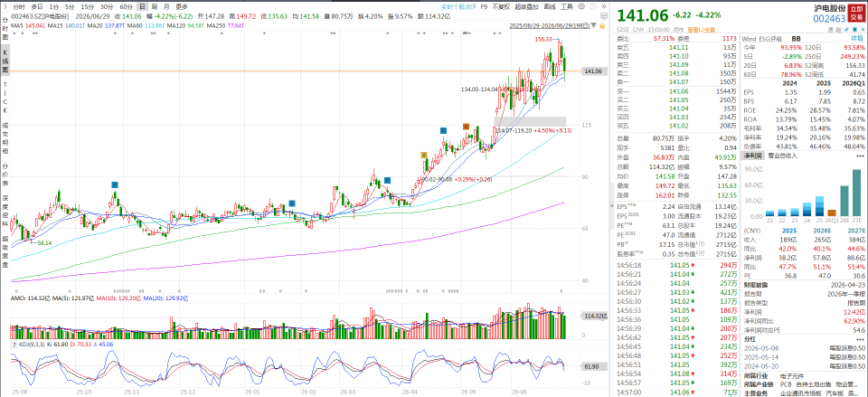Select the 60分 period tab
The height and width of the screenshot is (397, 868).
(127, 6)
